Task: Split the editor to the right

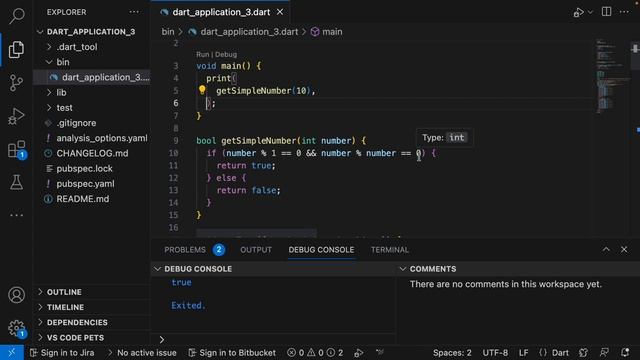Action: [x=607, y=12]
